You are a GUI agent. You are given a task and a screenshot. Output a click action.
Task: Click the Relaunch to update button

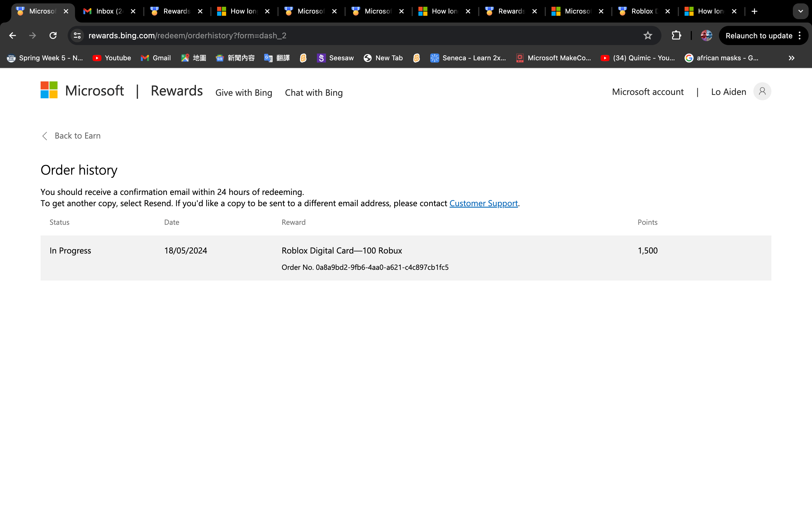point(758,35)
